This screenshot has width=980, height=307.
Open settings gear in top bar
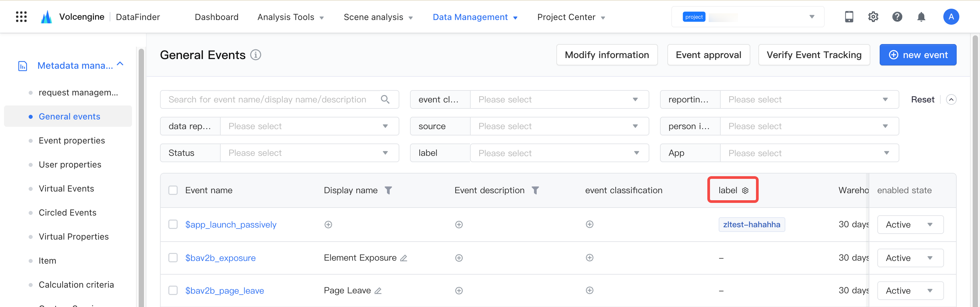pos(873,17)
